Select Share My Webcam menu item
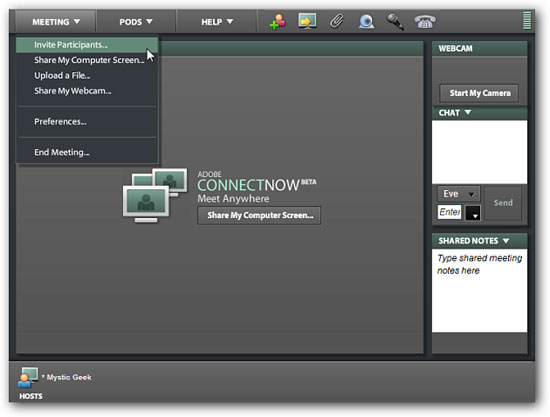Image resolution: width=550 pixels, height=417 pixels. click(x=87, y=91)
